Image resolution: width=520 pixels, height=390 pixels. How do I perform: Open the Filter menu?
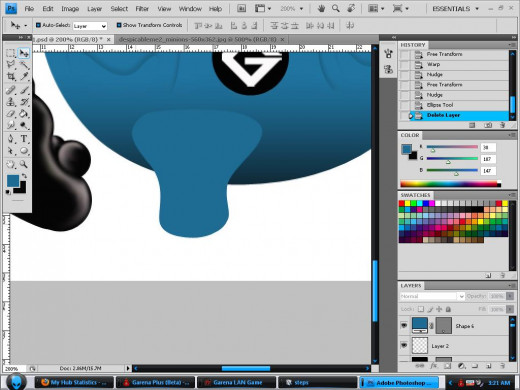coord(142,9)
